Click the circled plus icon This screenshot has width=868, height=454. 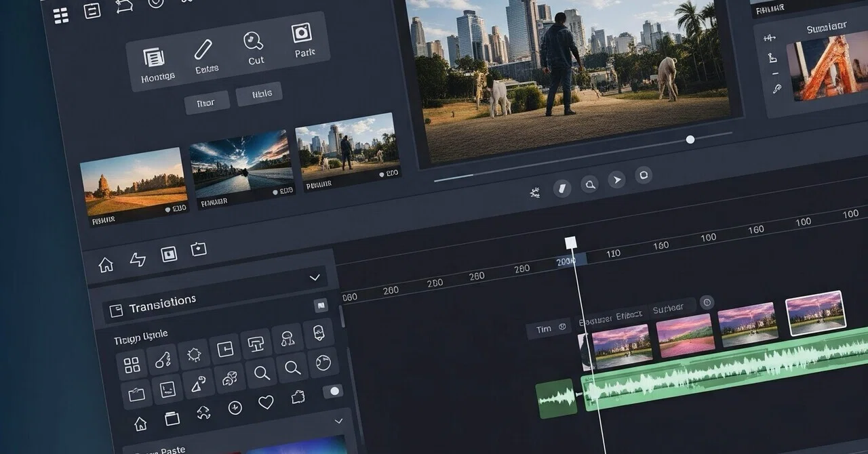(x=235, y=408)
